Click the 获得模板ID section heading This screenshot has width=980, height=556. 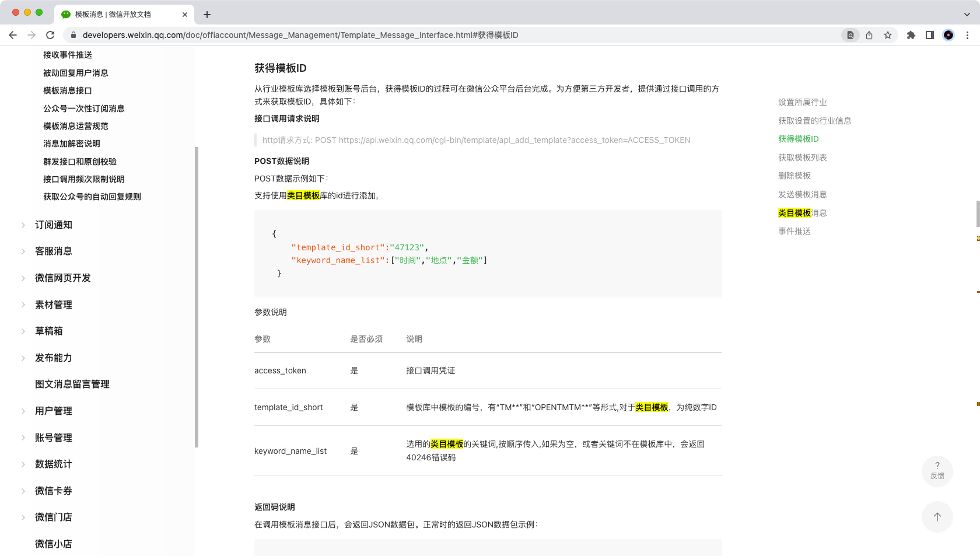pos(281,68)
